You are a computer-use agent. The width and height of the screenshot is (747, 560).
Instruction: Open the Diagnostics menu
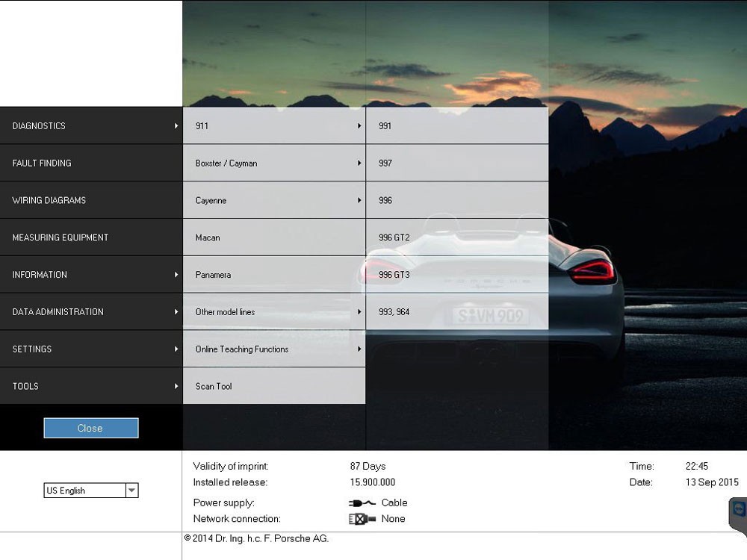[91, 126]
